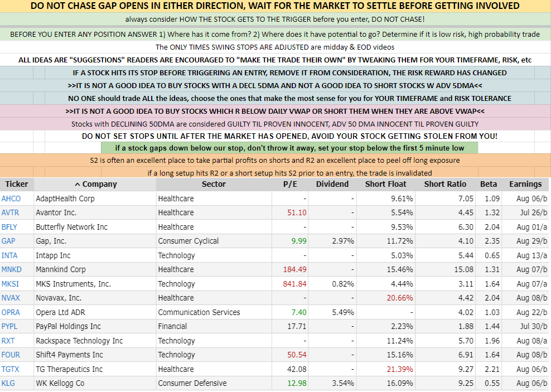551x392 pixels.
Task: Open the RXT ticker link
Action: 8,341
